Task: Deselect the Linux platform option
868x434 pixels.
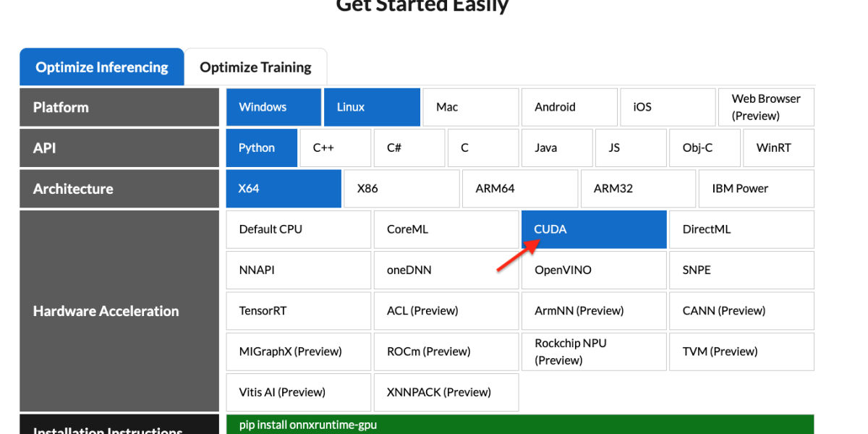Action: [372, 107]
